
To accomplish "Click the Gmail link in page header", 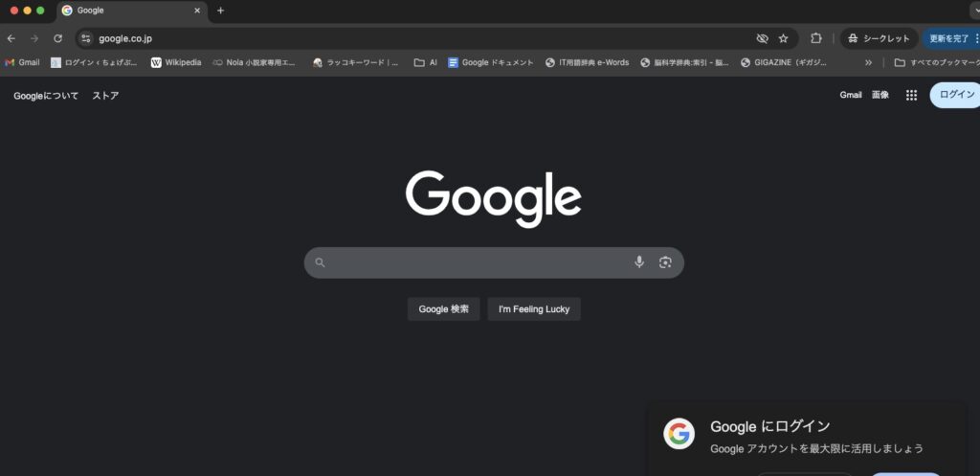I will tap(851, 95).
